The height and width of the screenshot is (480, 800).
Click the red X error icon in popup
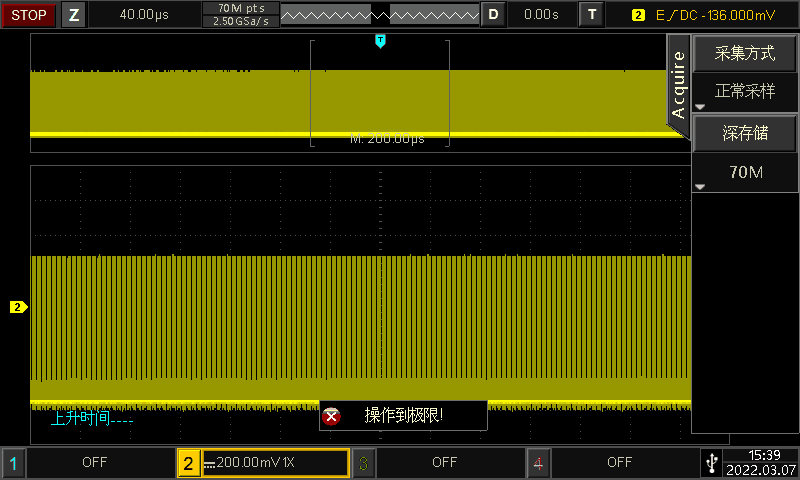(x=332, y=416)
